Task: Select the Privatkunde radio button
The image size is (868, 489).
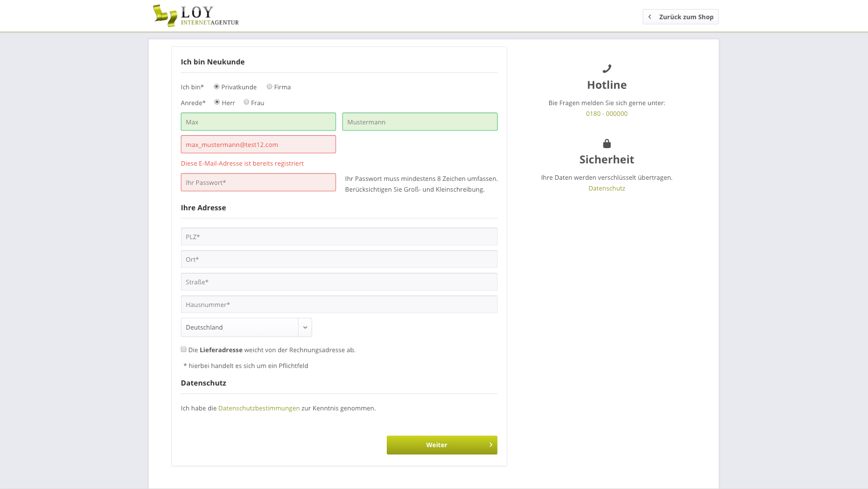Action: (x=217, y=86)
